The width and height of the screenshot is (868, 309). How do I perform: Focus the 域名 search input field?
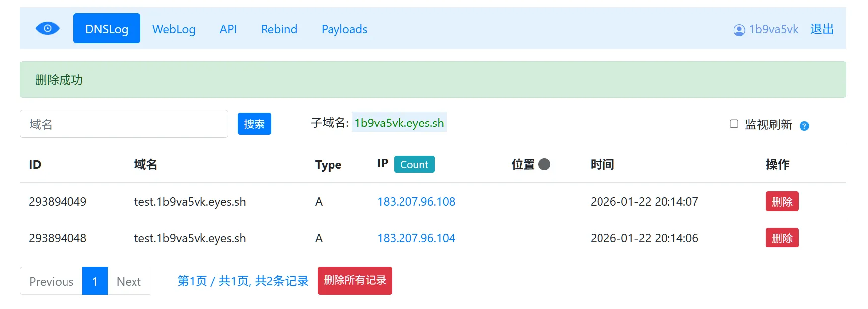[124, 124]
